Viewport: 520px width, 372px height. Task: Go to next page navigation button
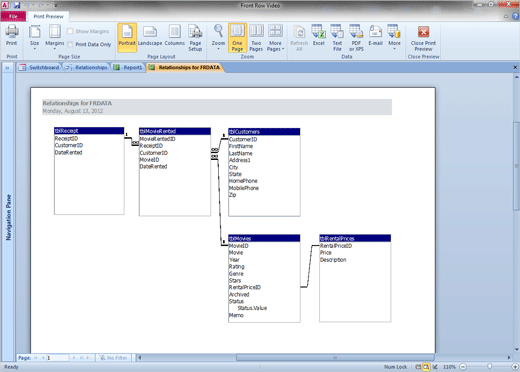click(74, 358)
